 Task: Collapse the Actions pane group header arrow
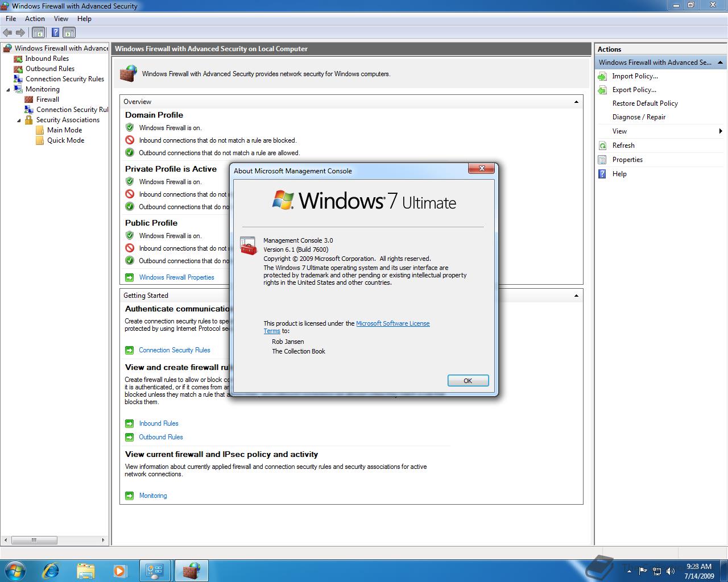[x=720, y=63]
